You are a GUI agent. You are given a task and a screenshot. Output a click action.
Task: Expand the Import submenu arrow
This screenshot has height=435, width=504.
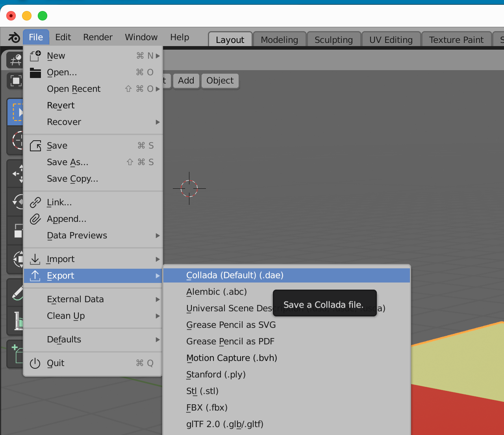coord(157,259)
